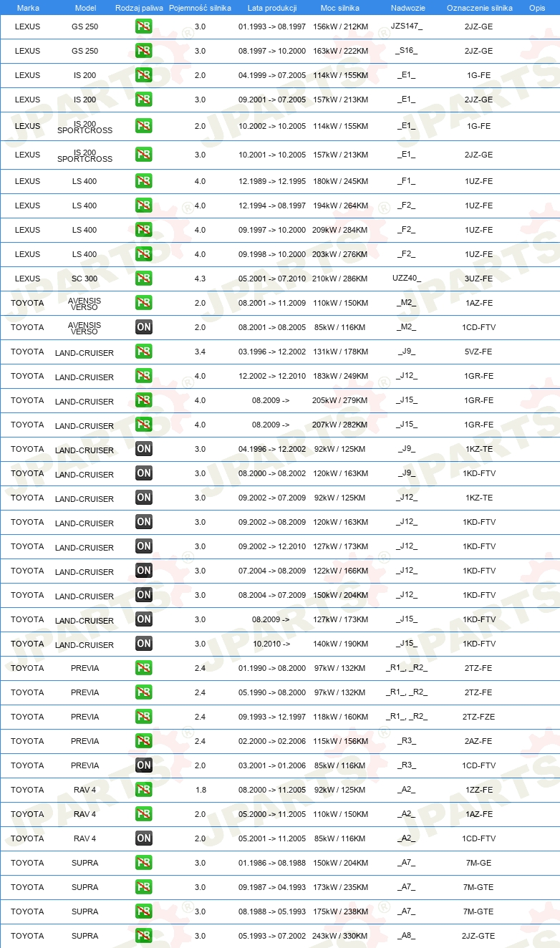Click PB fuel icon in GS 250 163kW row
Viewport: 560px width, 948px height.
click(144, 51)
